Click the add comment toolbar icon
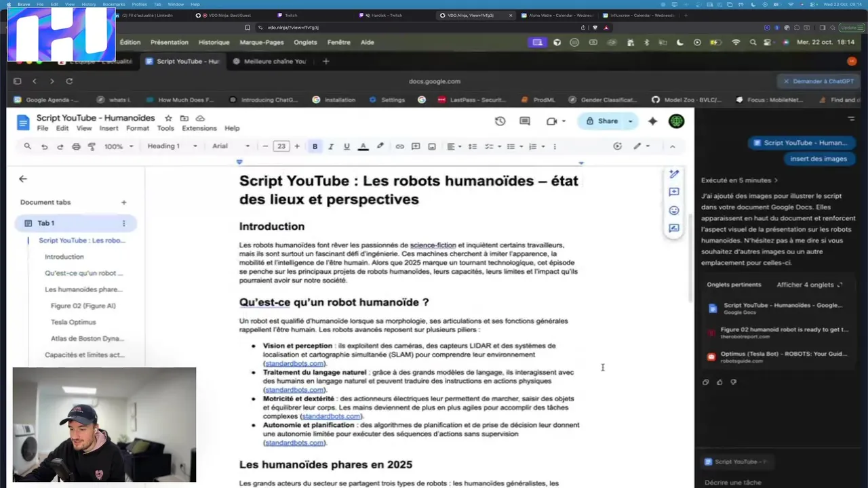 pos(416,146)
